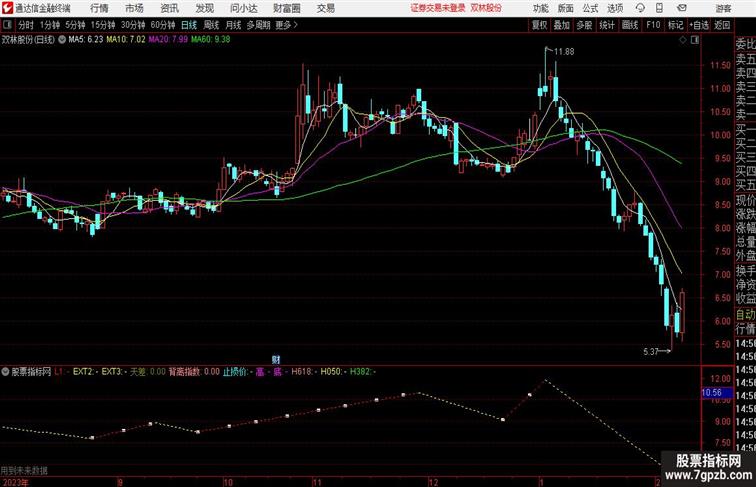Image resolution: width=756 pixels, height=487 pixels.
Task: Click the 标记 mark tool
Action: pyautogui.click(x=676, y=25)
